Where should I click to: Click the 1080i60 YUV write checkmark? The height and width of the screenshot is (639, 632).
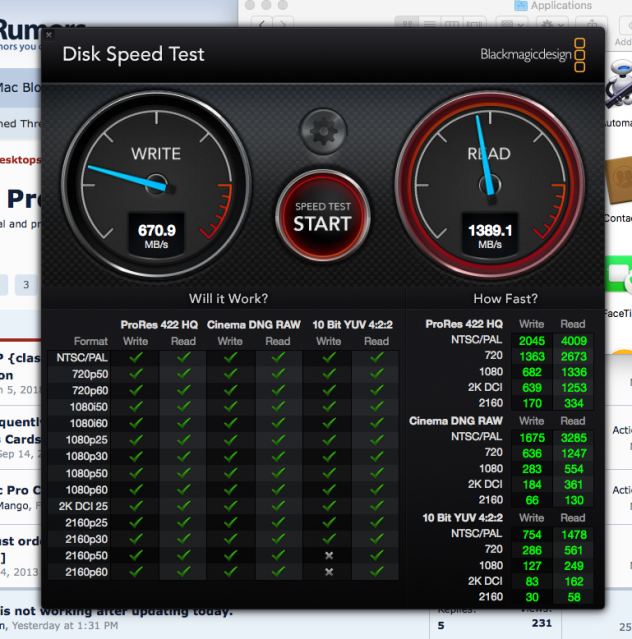[329, 423]
